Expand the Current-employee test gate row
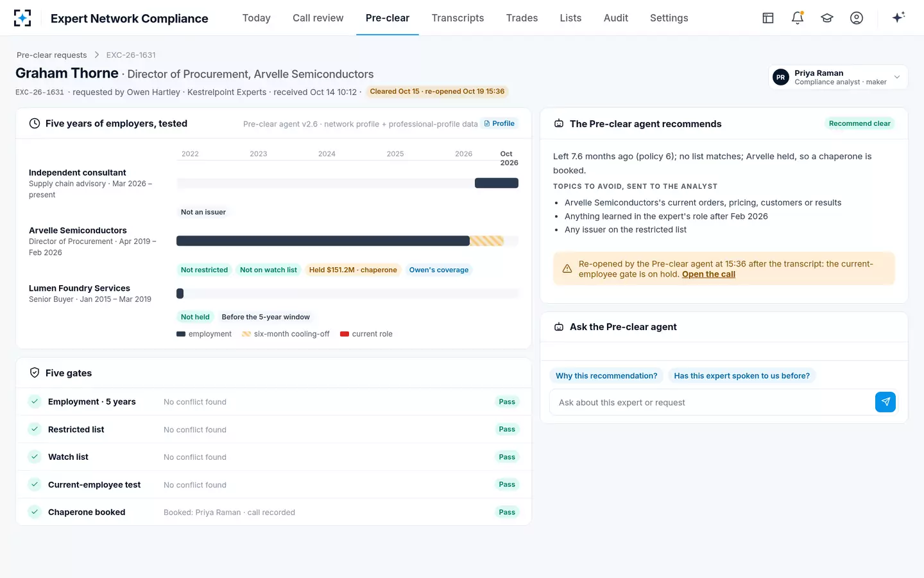The image size is (924, 578). 273,484
